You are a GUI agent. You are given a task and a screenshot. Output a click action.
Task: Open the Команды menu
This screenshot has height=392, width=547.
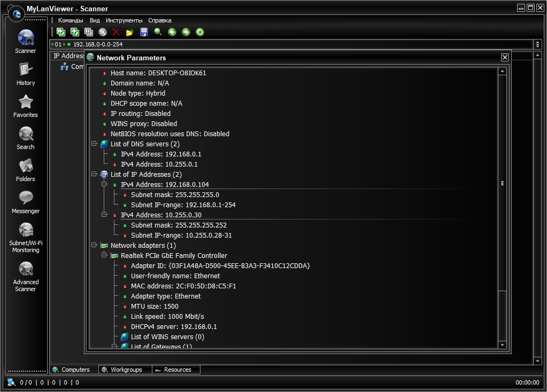tap(71, 20)
